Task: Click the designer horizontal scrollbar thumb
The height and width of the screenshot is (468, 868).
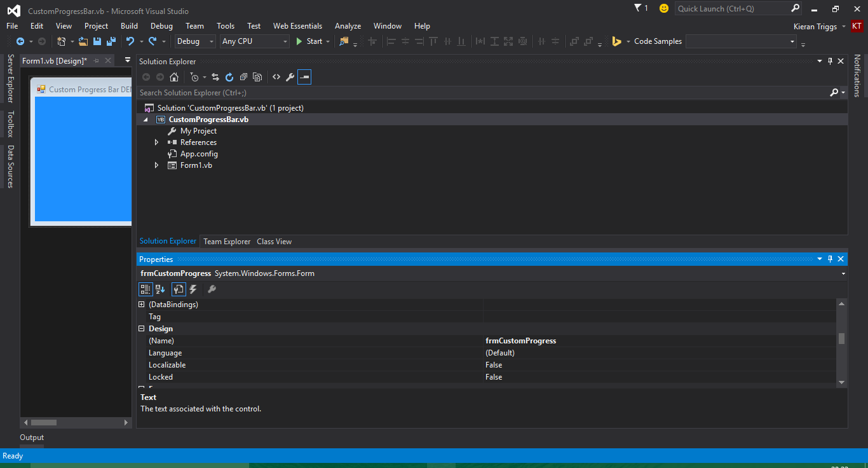Action: 44,422
